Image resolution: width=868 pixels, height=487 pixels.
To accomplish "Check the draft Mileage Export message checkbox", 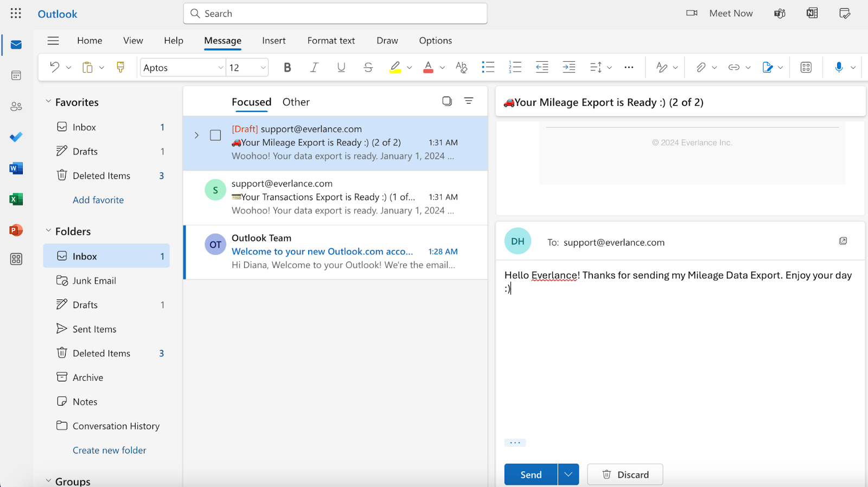I will pos(215,136).
